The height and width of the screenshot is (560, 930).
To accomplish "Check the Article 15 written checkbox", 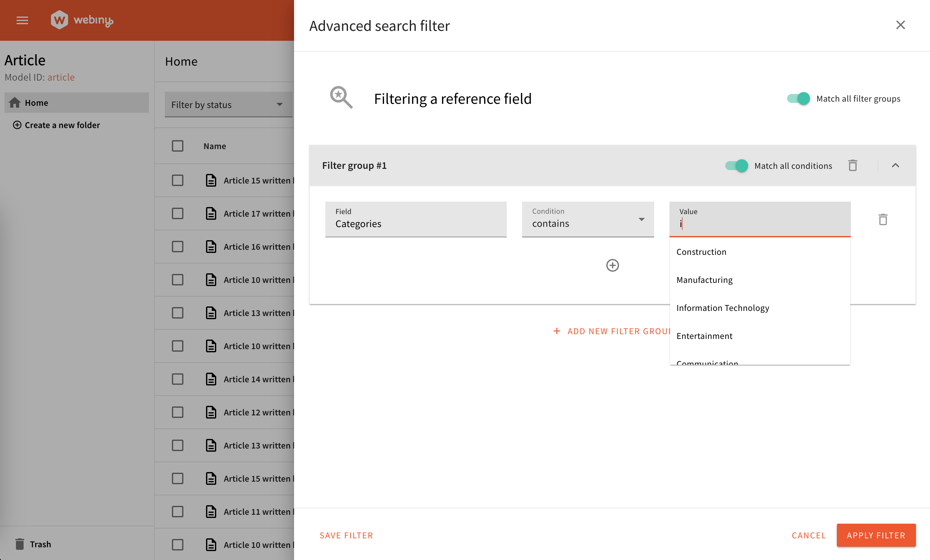I will click(177, 179).
